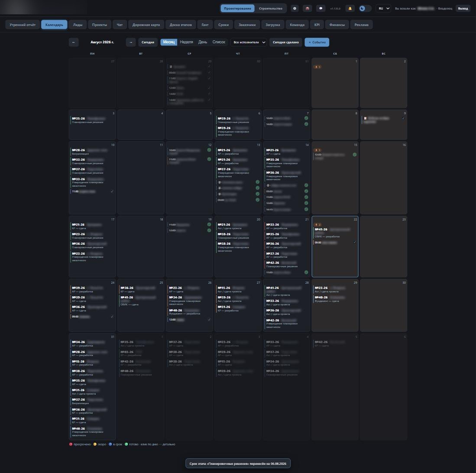Open the 'Дорожная карта' tab
The height and width of the screenshot is (473, 476).
(x=146, y=25)
